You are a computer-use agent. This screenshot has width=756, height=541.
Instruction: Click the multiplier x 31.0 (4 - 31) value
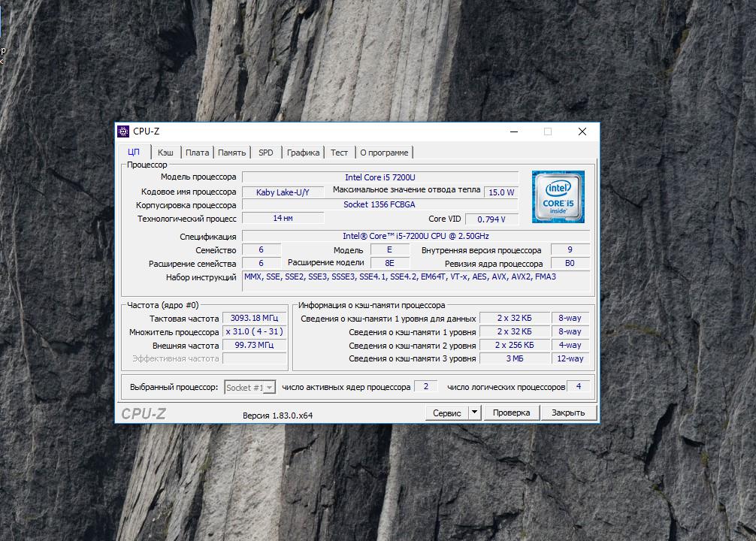point(254,331)
